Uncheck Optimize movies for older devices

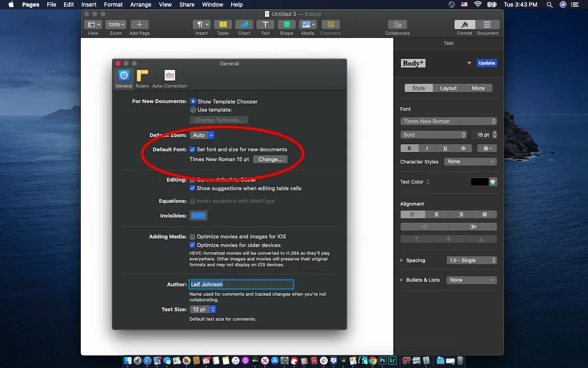[x=192, y=245]
